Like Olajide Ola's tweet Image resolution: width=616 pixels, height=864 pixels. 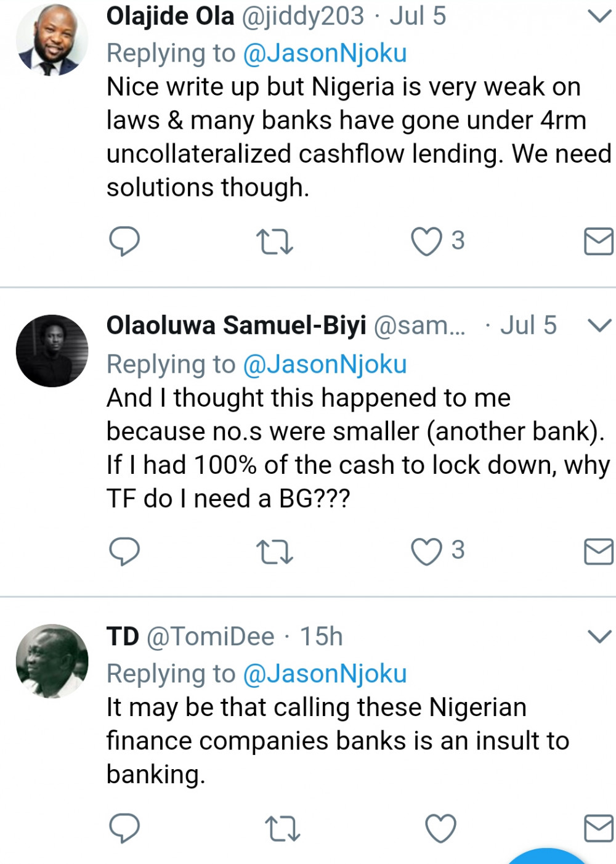click(x=426, y=241)
